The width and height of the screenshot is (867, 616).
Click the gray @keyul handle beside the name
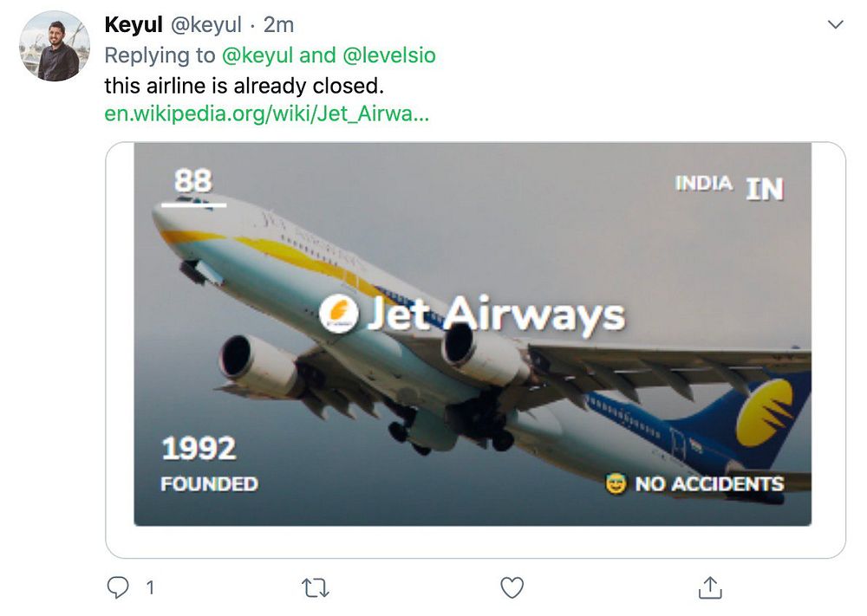(x=206, y=26)
